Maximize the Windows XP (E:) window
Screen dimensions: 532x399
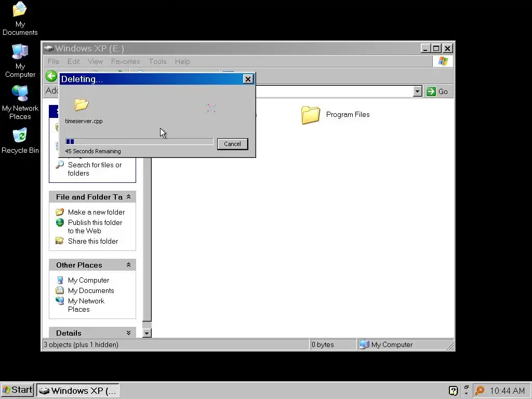pos(436,48)
